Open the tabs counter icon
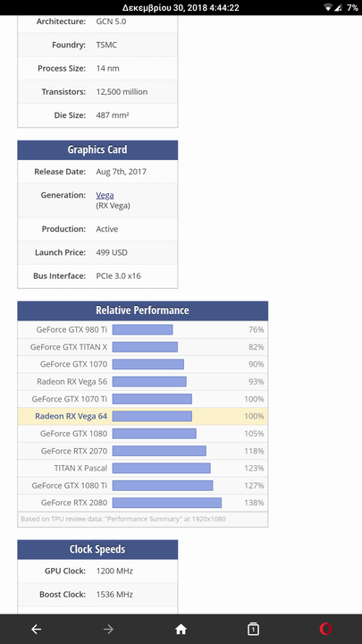362x644 pixels. click(253, 629)
